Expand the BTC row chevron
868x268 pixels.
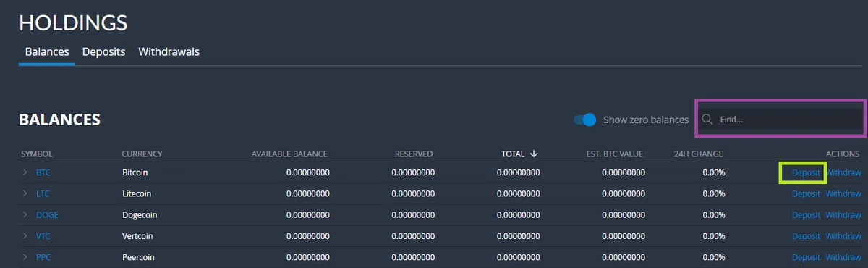click(25, 173)
